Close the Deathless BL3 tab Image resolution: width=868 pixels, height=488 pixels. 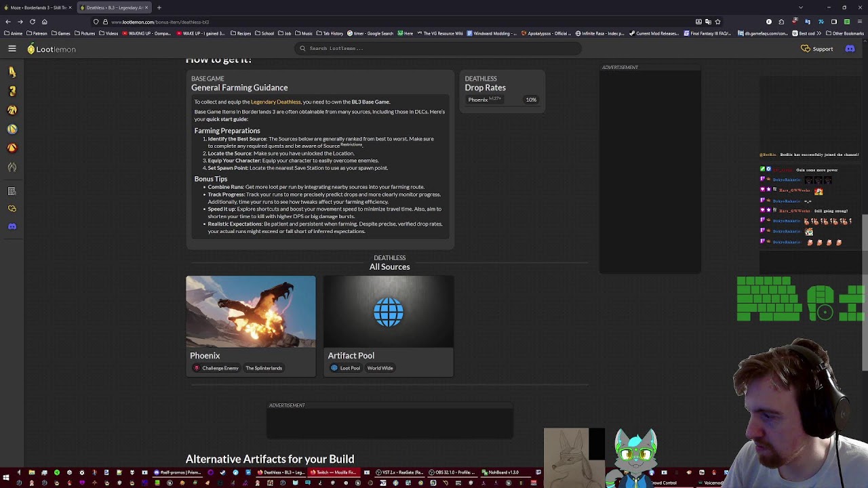[146, 7]
